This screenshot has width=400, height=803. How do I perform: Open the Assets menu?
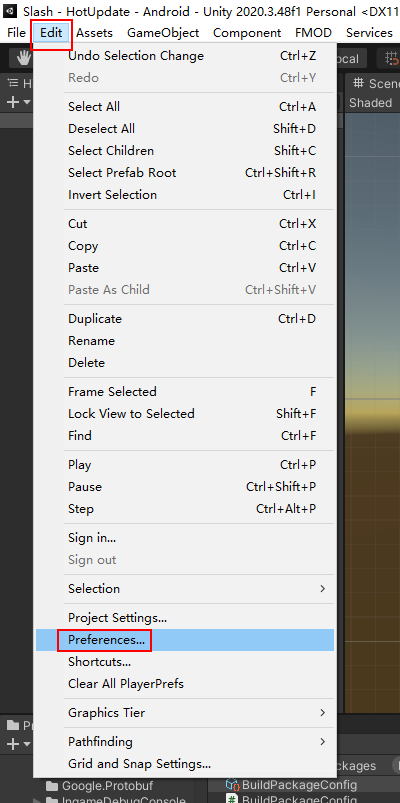point(94,33)
